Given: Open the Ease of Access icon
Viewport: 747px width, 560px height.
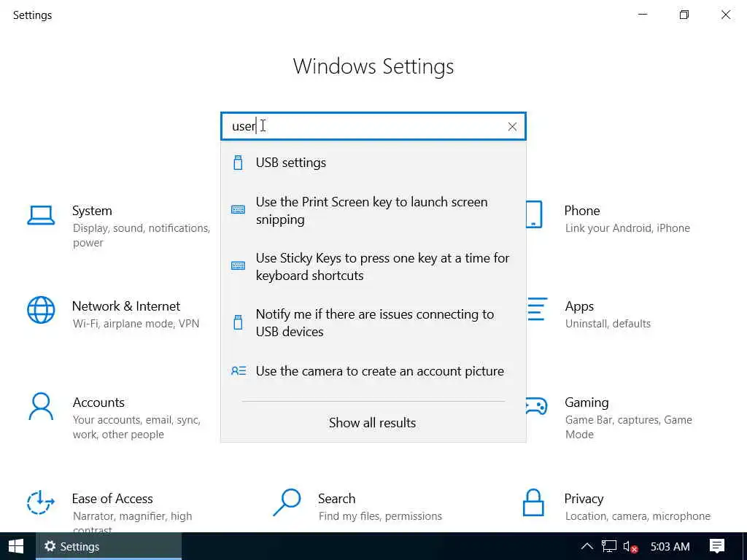Looking at the screenshot, I should point(41,502).
